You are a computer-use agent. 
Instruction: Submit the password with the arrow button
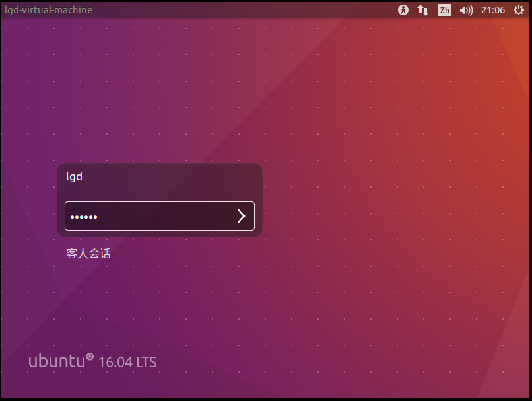pyautogui.click(x=241, y=216)
